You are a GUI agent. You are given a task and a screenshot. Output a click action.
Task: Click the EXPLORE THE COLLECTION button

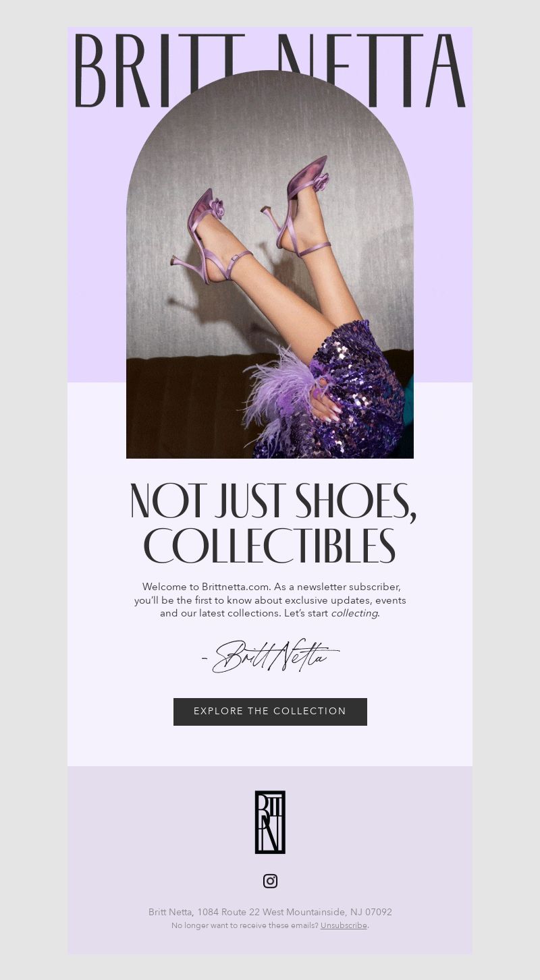[x=270, y=712]
